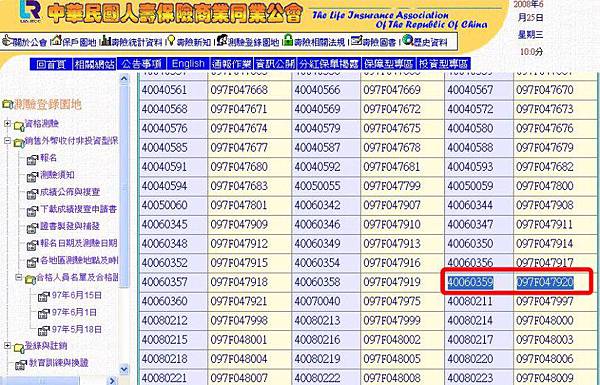Open the 壽險新知 link

tap(194, 42)
